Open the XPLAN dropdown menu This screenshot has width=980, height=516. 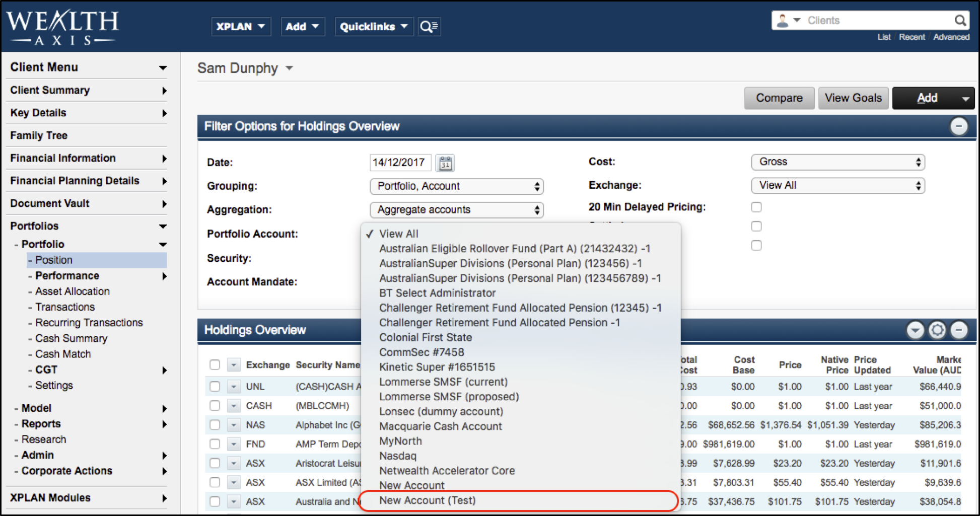coord(241,27)
